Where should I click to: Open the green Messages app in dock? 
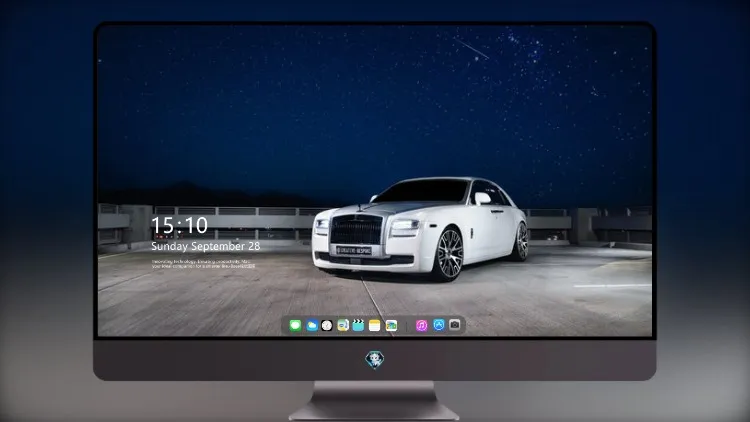click(295, 326)
